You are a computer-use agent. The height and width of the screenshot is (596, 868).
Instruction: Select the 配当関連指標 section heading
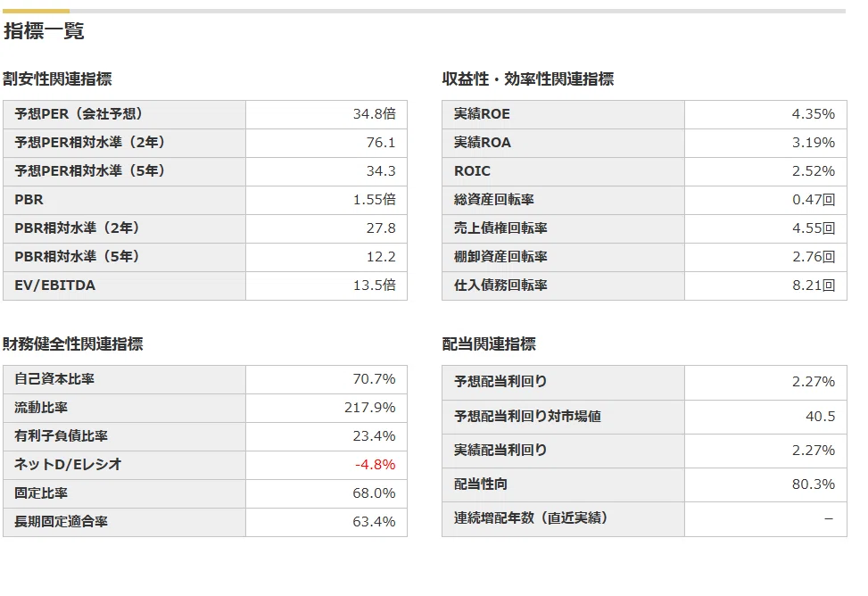click(x=488, y=344)
